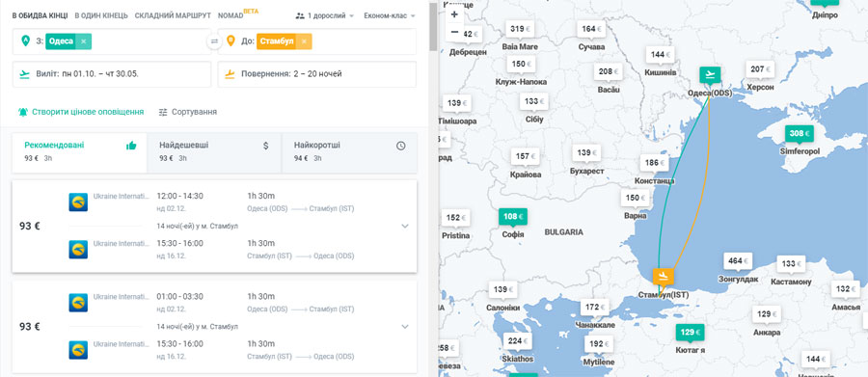This screenshot has width=868, height=377.
Task: Zoom in the map with plus button
Action: (x=455, y=14)
